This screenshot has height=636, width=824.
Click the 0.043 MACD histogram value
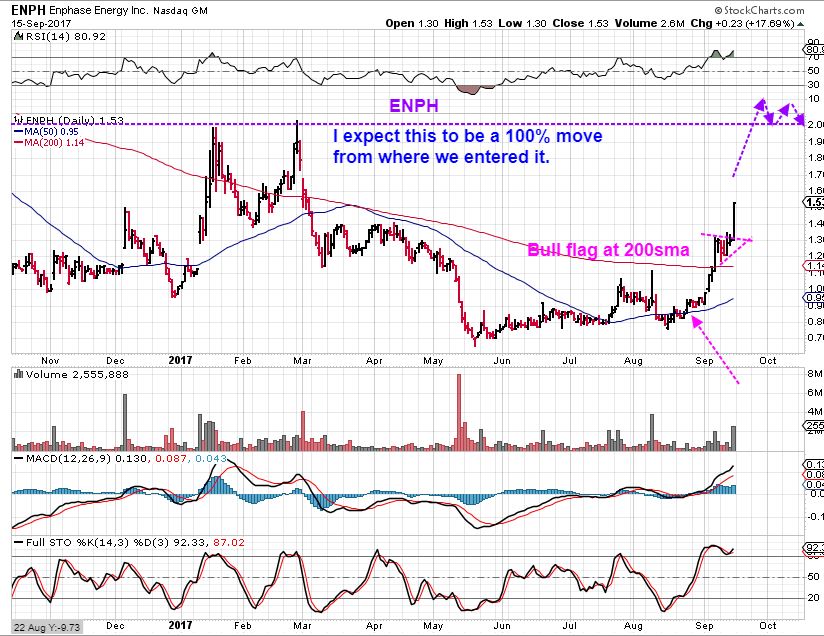[x=211, y=458]
